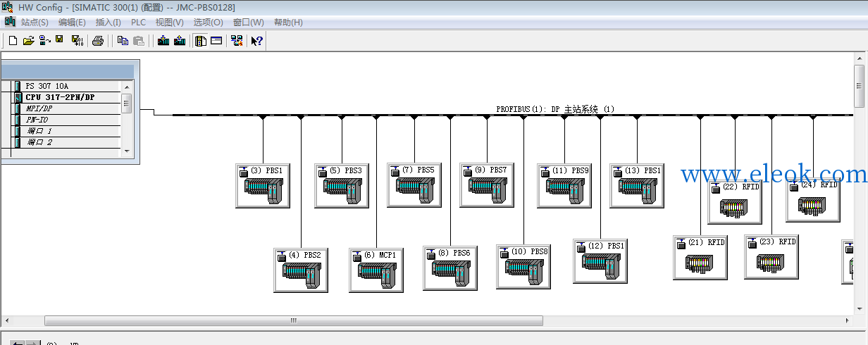Click the station window vertical scrollbar thumb
This screenshot has width=868, height=345.
click(860, 87)
